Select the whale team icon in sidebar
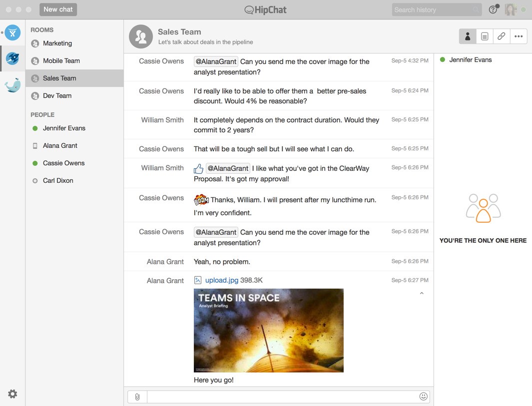This screenshot has height=406, width=532. coord(12,85)
